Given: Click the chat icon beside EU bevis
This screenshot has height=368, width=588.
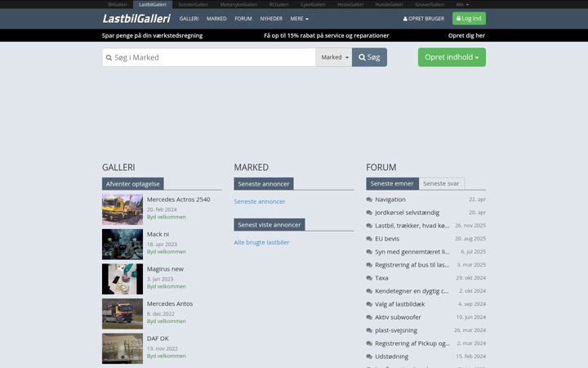Looking at the screenshot, I should click(369, 239).
